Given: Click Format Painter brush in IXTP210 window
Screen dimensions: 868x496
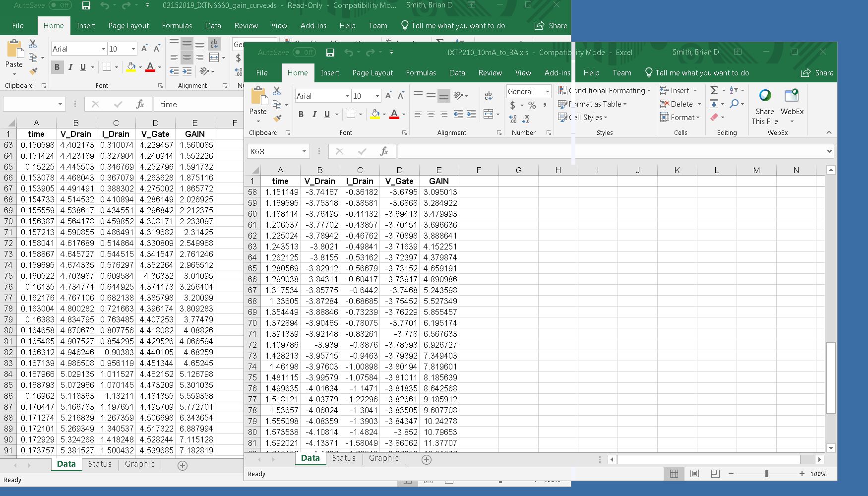Looking at the screenshot, I should (x=277, y=118).
